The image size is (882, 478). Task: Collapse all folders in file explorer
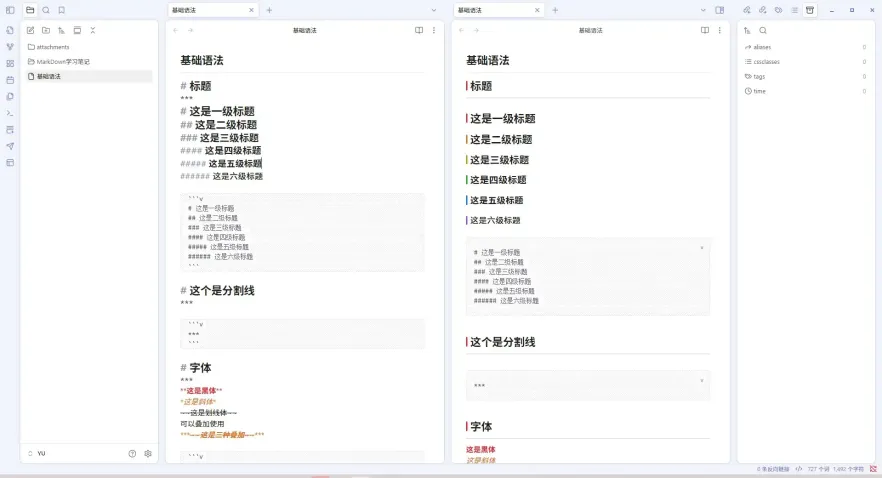(x=93, y=30)
